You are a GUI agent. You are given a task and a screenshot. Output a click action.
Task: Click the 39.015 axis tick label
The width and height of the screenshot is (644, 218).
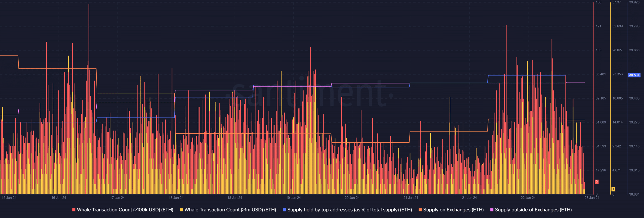point(634,170)
